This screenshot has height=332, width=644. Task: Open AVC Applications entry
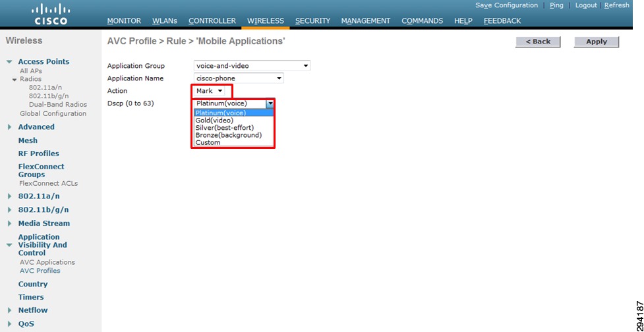pos(47,262)
